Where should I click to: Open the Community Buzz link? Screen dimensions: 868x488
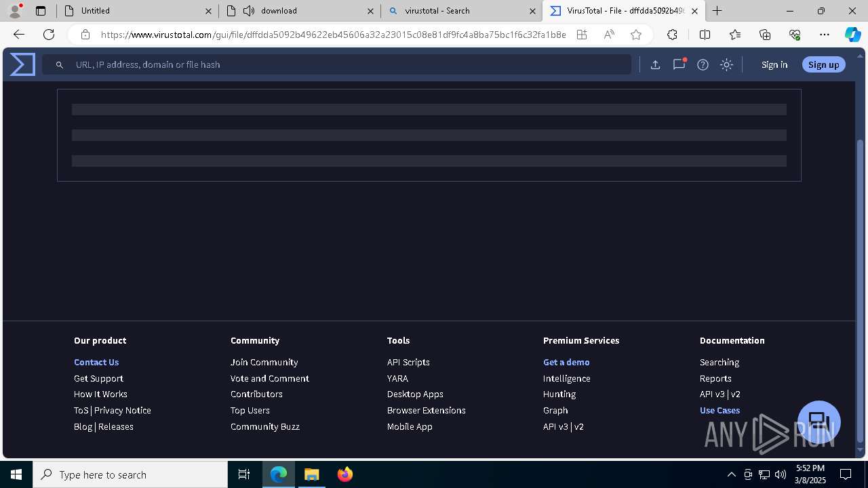click(265, 427)
